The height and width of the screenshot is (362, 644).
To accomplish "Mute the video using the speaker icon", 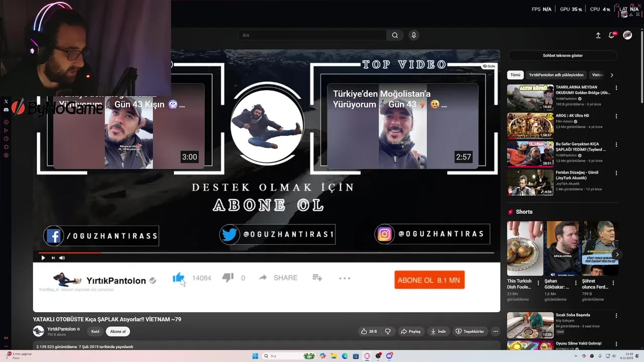I will pos(62,258).
